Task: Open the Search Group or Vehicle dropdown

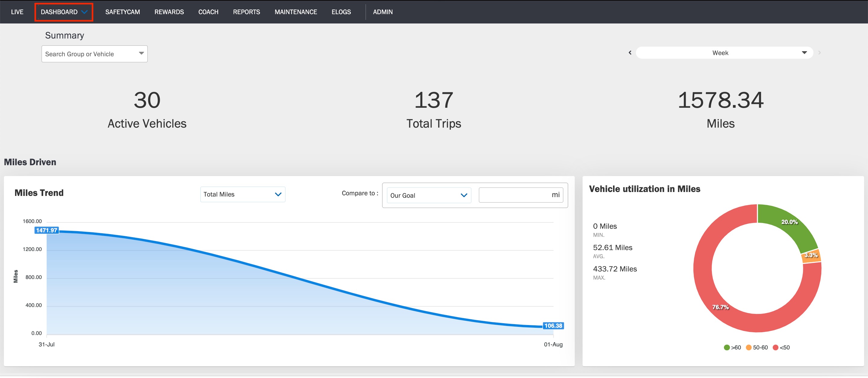Action: tap(94, 54)
